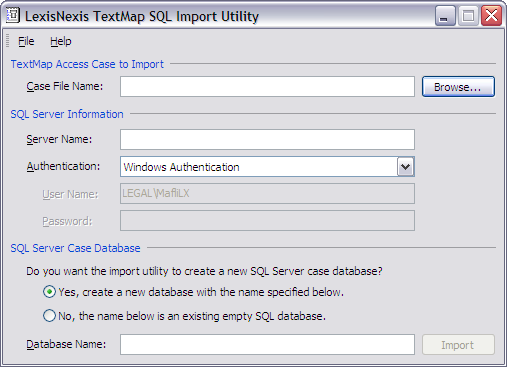Click the SQL Server Case Database heading
Screen dimensions: 507x367
click(x=75, y=248)
